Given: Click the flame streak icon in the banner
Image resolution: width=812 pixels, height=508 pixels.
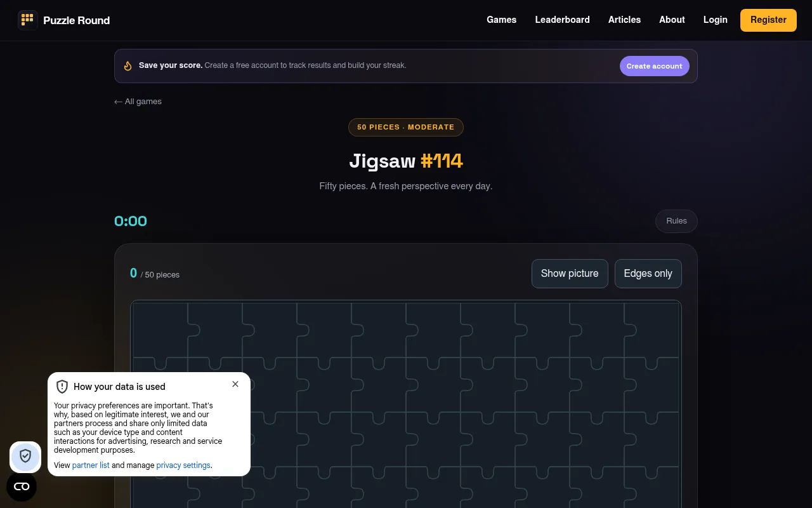Looking at the screenshot, I should (x=128, y=65).
